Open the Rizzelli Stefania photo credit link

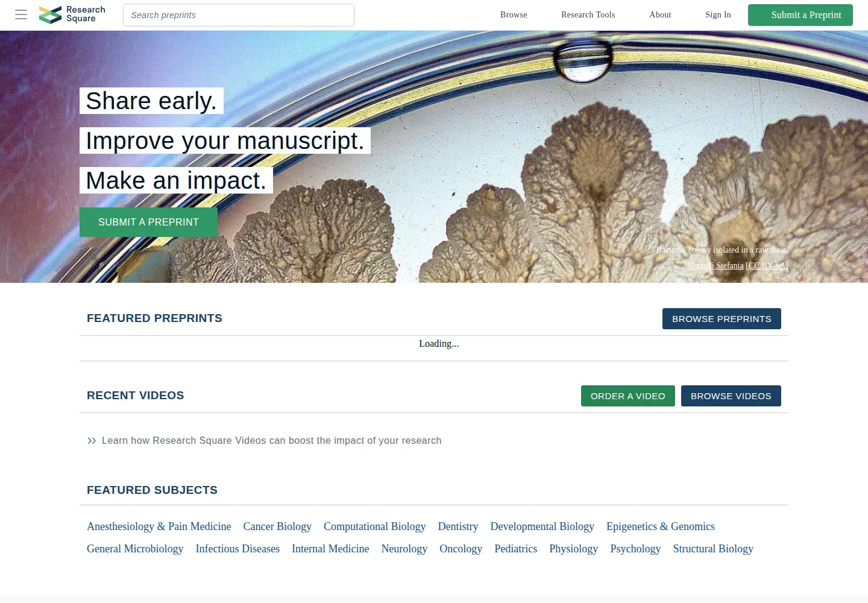[x=715, y=266]
